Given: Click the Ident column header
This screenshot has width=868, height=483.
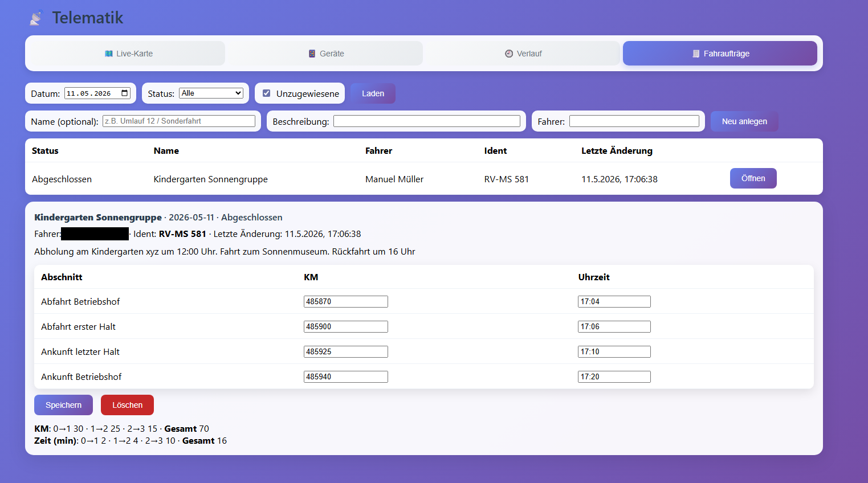Looking at the screenshot, I should pyautogui.click(x=495, y=150).
